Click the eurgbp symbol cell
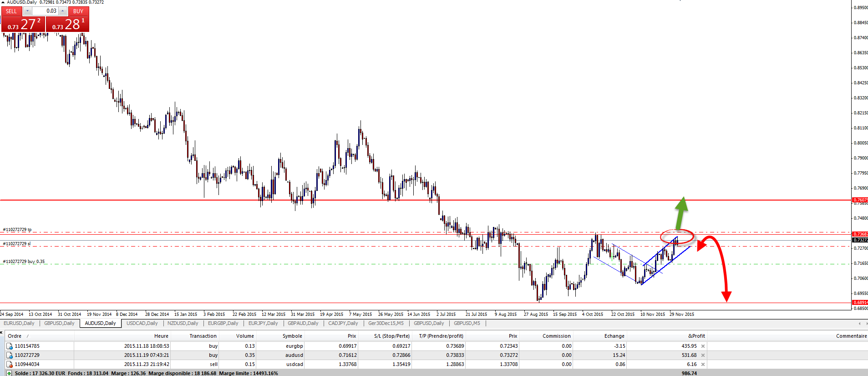Image resolution: width=868 pixels, height=376 pixels. [294, 346]
